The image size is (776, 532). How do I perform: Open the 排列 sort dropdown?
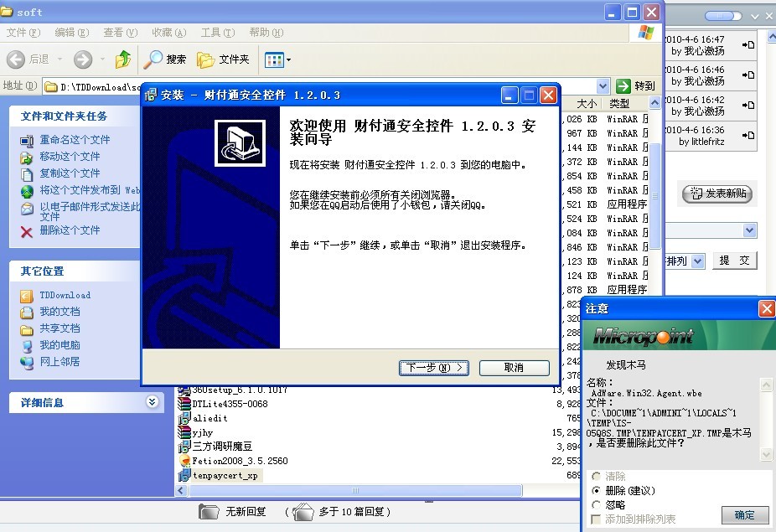(698, 261)
